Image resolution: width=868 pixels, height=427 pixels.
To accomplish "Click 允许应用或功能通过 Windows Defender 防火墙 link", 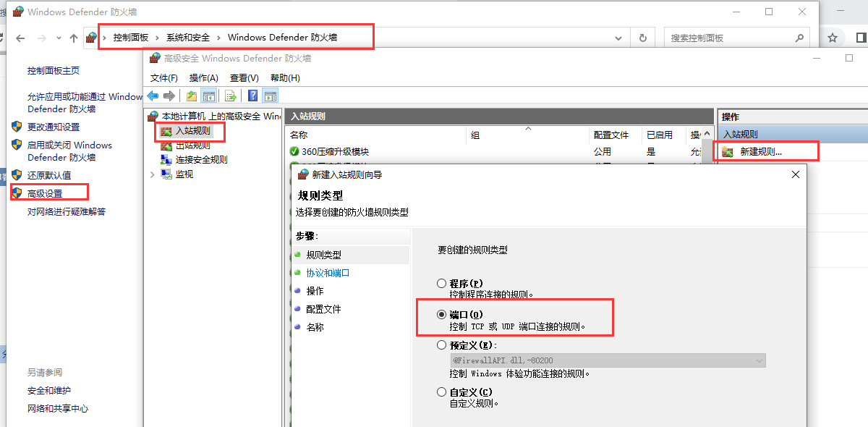I will pyautogui.click(x=85, y=102).
